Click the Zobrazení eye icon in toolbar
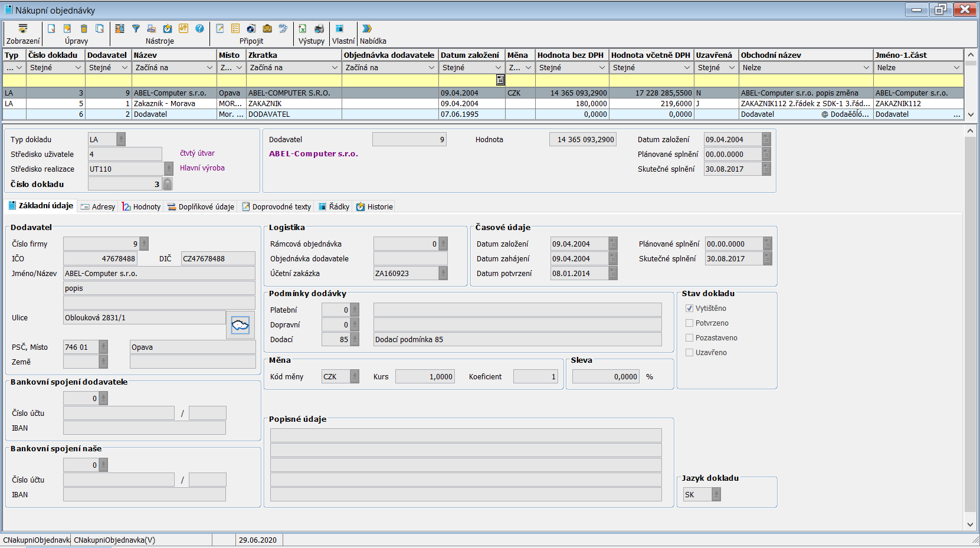Image resolution: width=980 pixels, height=548 pixels. point(22,28)
